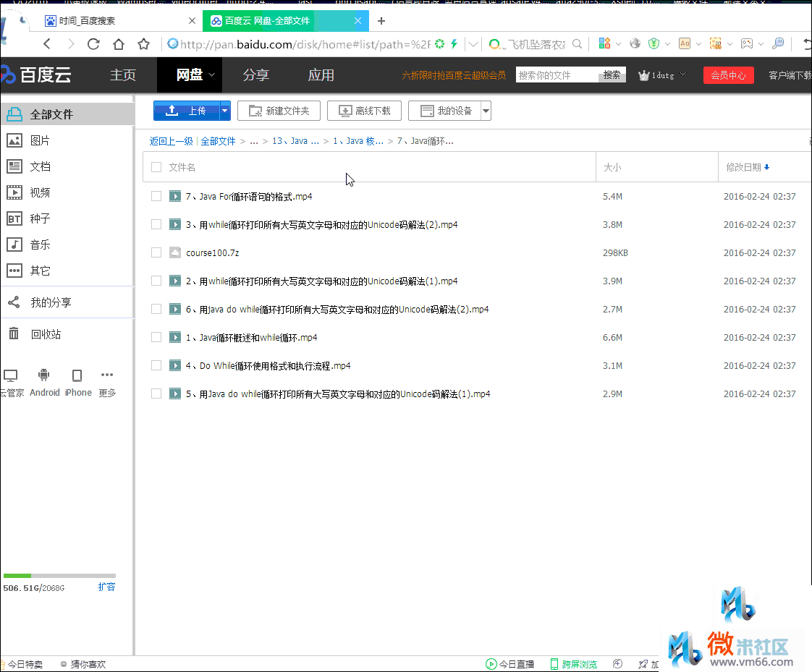This screenshot has width=812, height=672.
Task: Click 返回上一级 link
Action: pos(171,141)
